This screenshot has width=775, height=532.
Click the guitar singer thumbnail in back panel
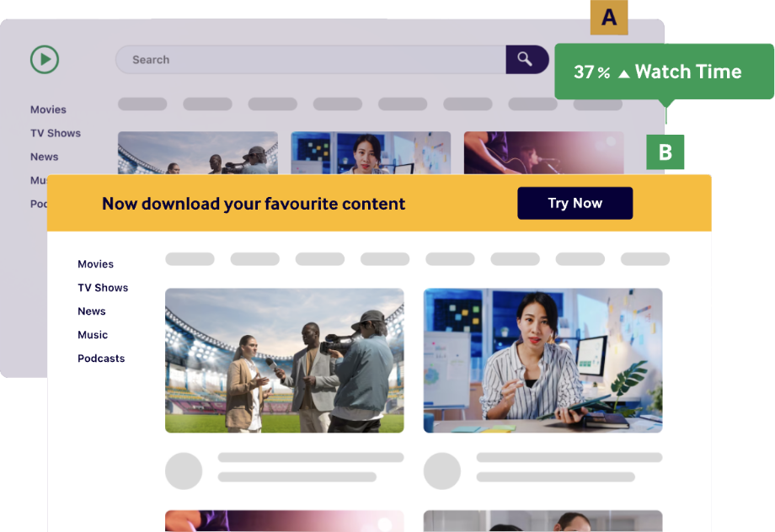543,152
